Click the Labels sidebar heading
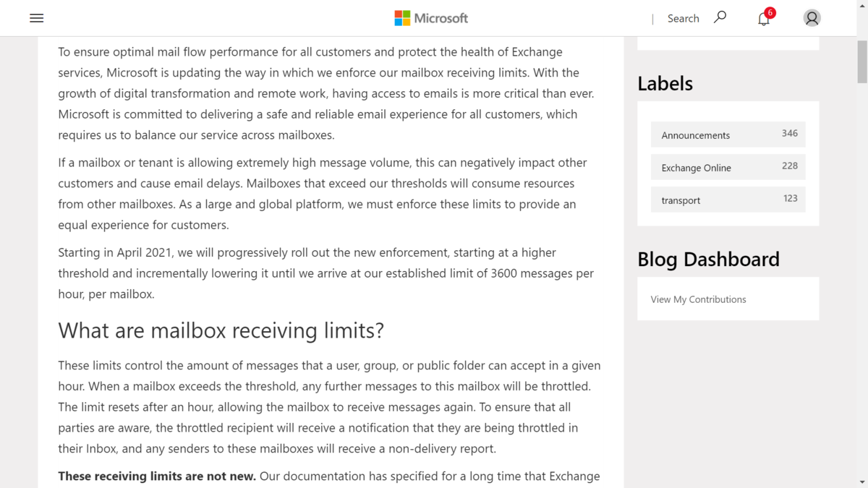This screenshot has width=868, height=488. point(665,83)
